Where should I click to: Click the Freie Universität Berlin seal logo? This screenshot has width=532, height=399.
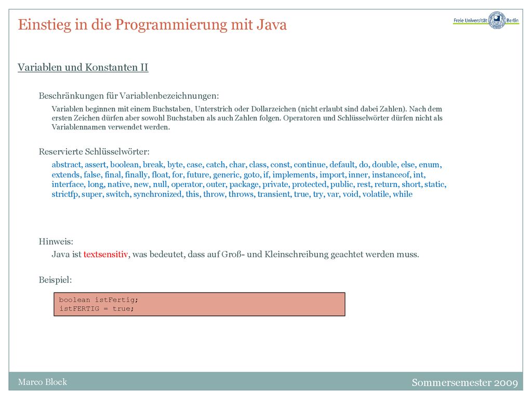click(497, 20)
